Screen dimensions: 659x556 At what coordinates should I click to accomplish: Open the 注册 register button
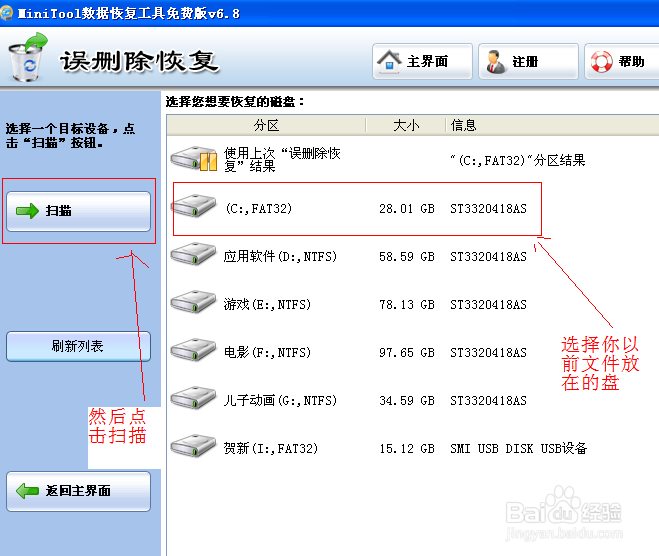528,61
